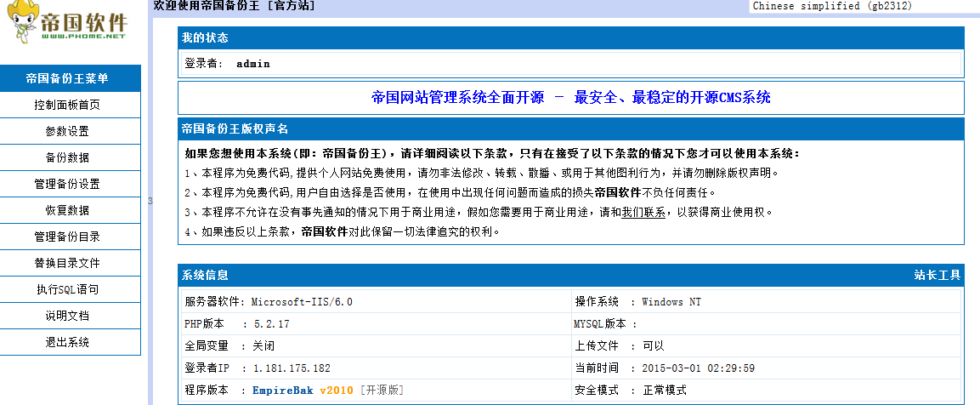Open 执行SQL语句 page

coord(67,290)
